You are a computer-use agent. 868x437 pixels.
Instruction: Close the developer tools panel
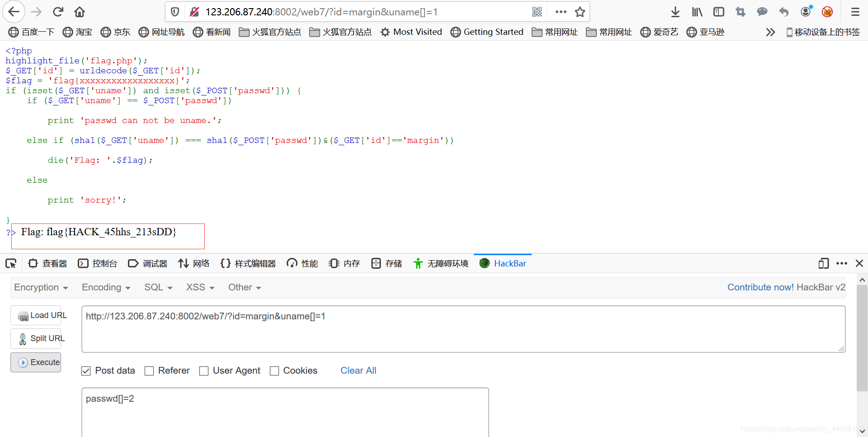coord(859,263)
